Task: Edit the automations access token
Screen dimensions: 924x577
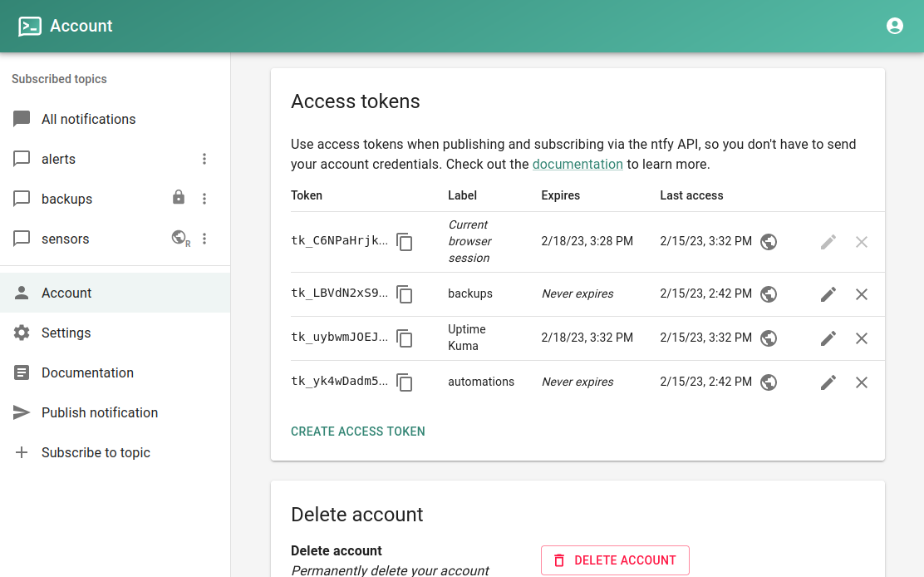Action: (828, 382)
